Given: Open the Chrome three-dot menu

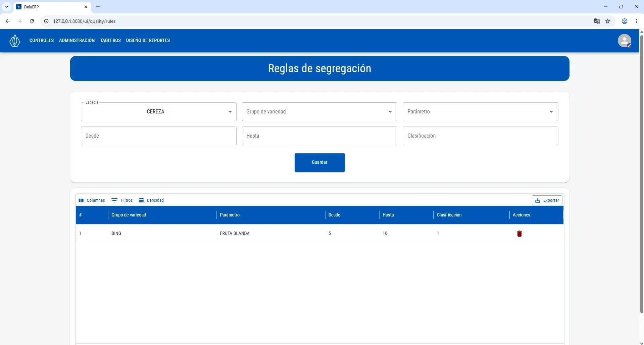Looking at the screenshot, I should click(x=637, y=21).
